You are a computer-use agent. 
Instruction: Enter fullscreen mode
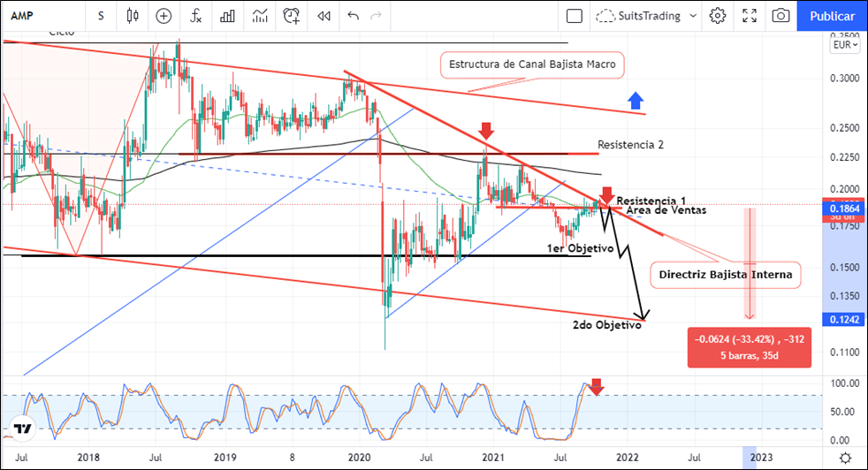pyautogui.click(x=750, y=16)
